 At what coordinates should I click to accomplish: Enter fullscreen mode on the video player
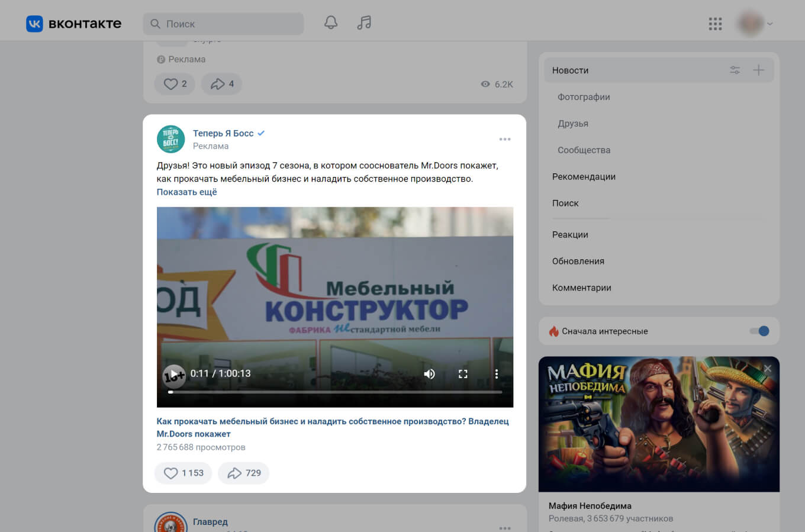click(x=463, y=374)
